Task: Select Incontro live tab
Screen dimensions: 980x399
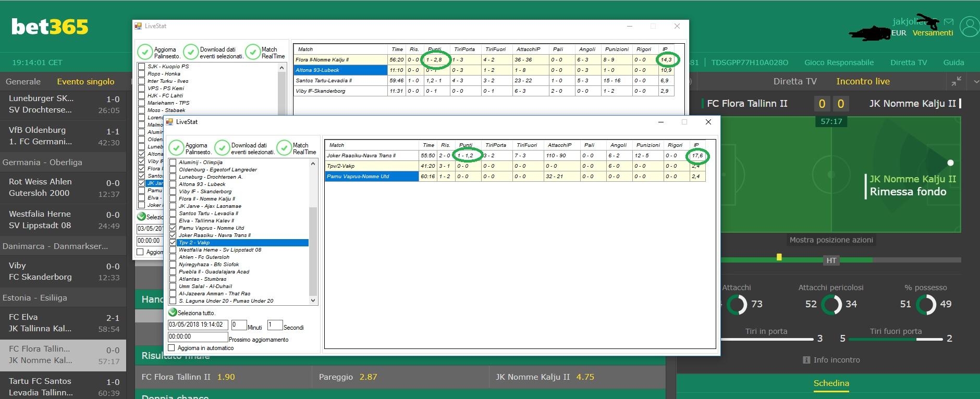Action: click(x=863, y=81)
